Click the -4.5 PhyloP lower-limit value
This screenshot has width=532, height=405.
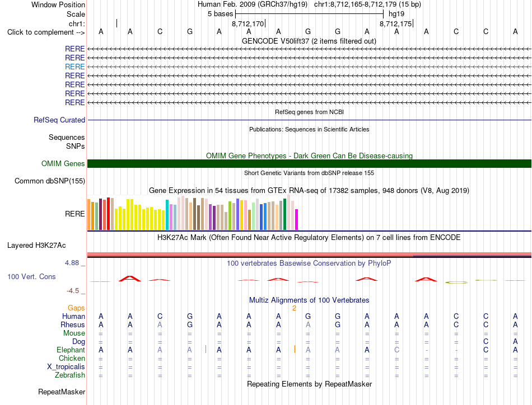[73, 291]
